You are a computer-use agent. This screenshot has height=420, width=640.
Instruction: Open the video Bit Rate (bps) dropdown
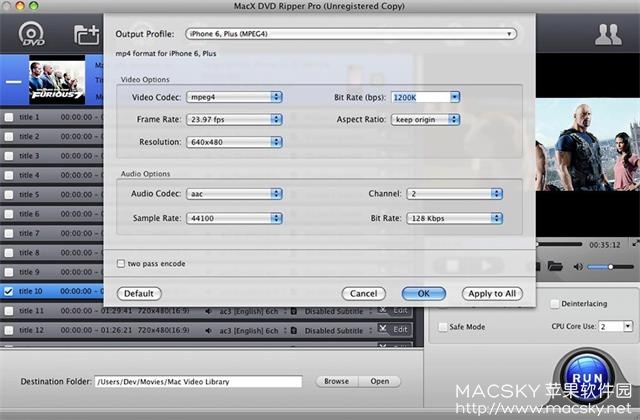[x=455, y=97]
